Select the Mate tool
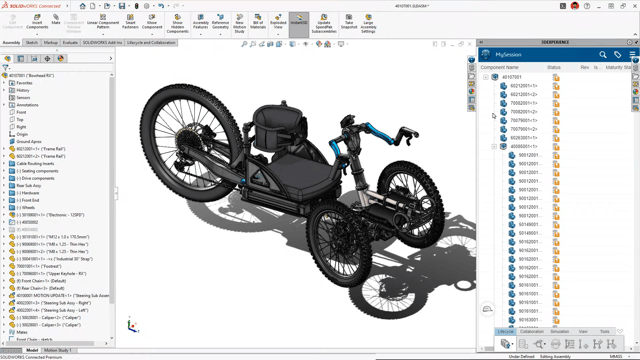This screenshot has width=640, height=360. coord(56,20)
